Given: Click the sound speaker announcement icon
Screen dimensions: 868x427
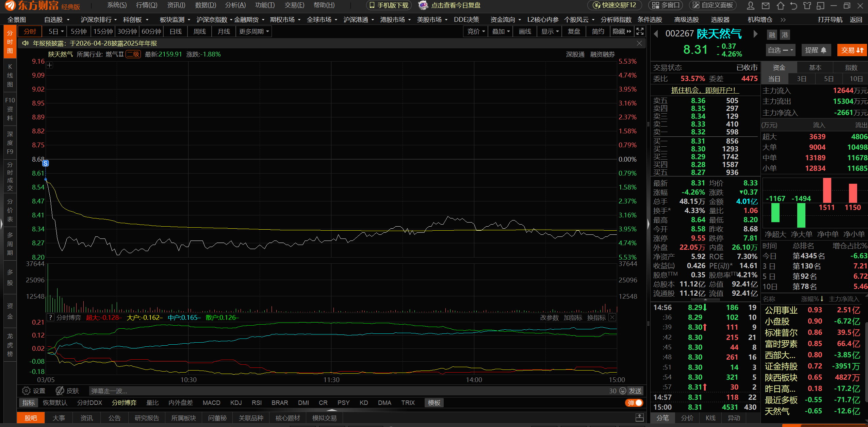Looking at the screenshot, I should coord(25,43).
